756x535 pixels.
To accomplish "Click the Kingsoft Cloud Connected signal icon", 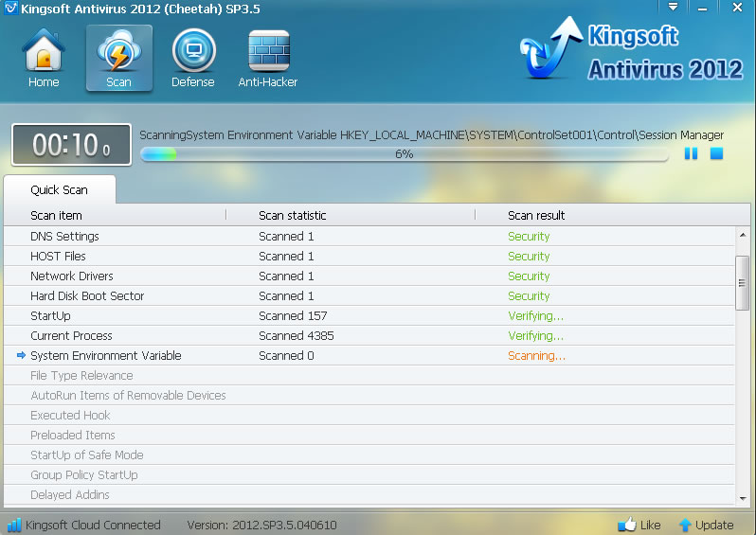I will pyautogui.click(x=14, y=525).
